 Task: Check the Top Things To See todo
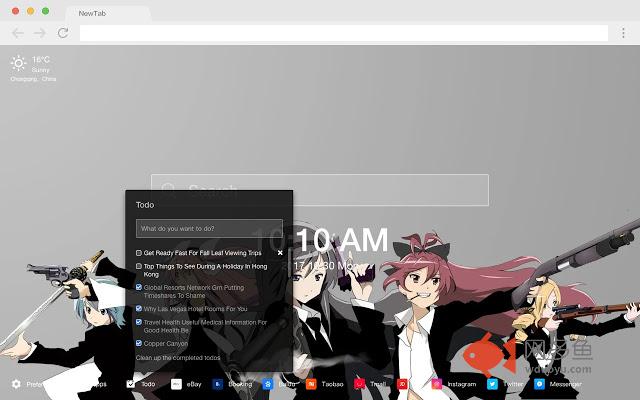(x=139, y=266)
